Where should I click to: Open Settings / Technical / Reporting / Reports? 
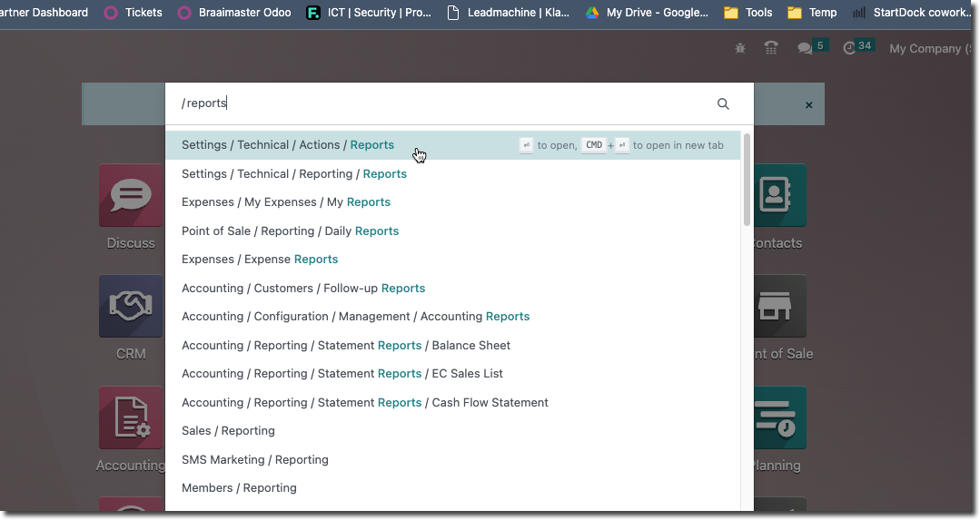tap(453, 173)
